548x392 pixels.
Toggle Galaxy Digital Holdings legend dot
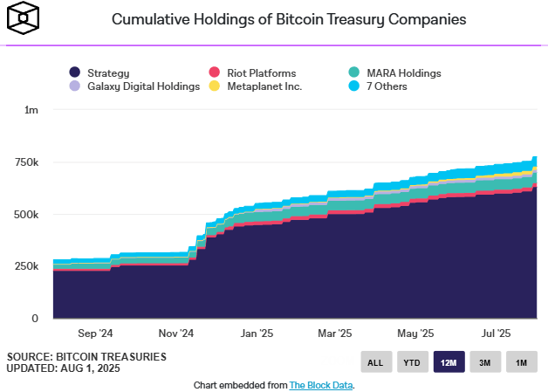(x=75, y=86)
